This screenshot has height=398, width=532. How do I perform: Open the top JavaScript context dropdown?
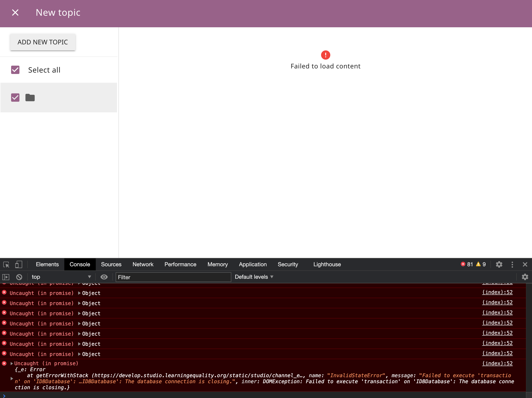pyautogui.click(x=61, y=277)
